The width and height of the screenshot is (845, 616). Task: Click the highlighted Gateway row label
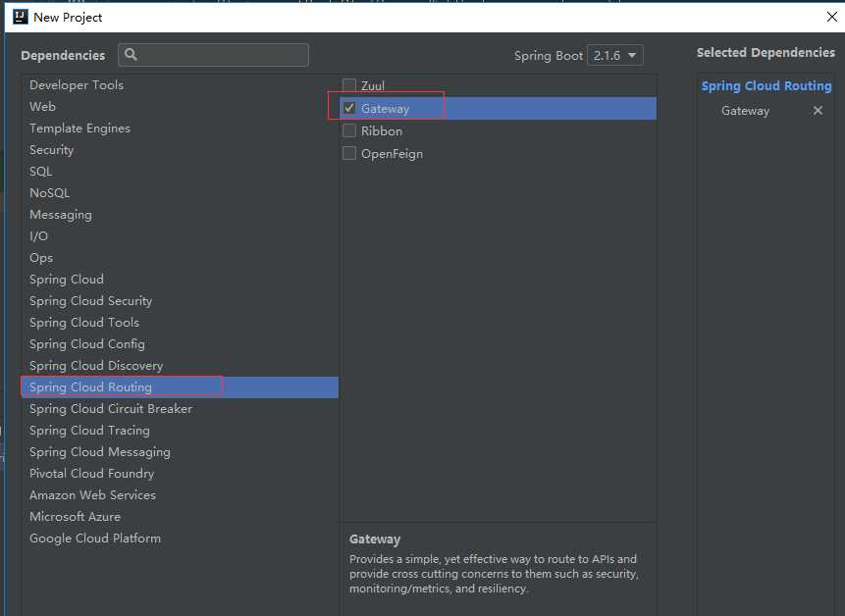tap(386, 109)
